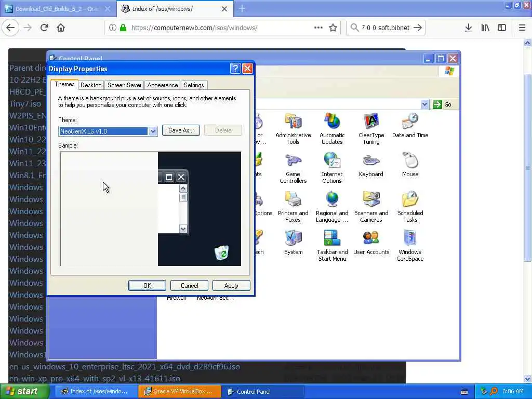This screenshot has width=532, height=399.
Task: Open Taskbar and Start Menu settings
Action: click(332, 246)
